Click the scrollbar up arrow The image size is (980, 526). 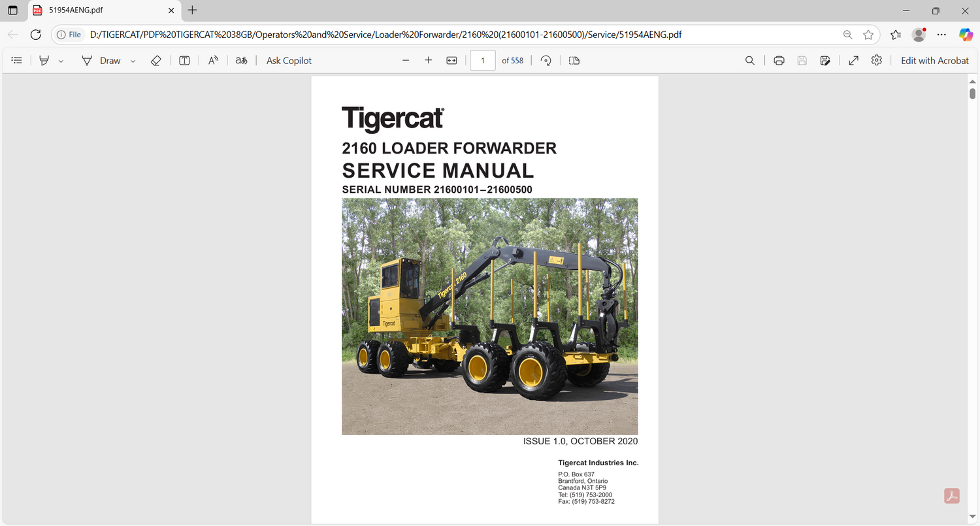pos(972,80)
